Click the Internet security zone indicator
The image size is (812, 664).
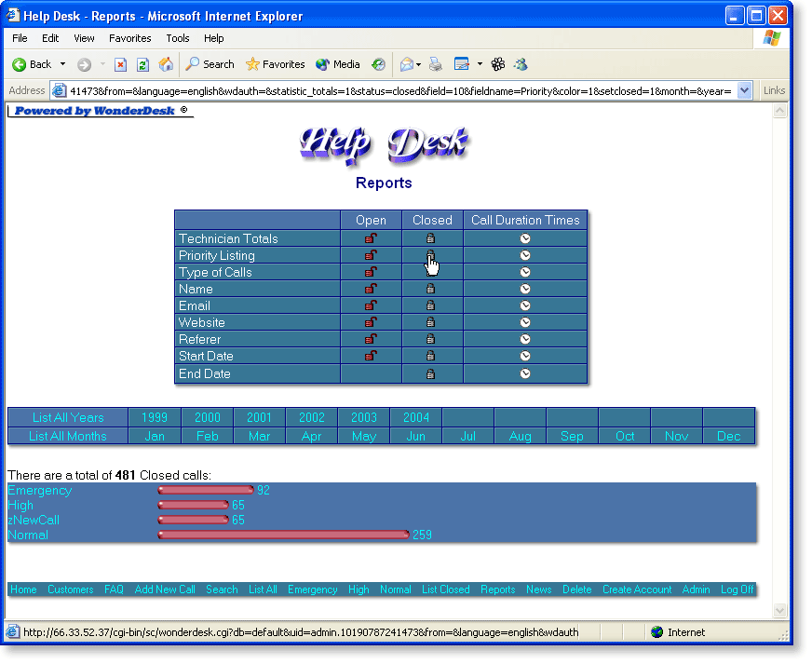(x=679, y=632)
